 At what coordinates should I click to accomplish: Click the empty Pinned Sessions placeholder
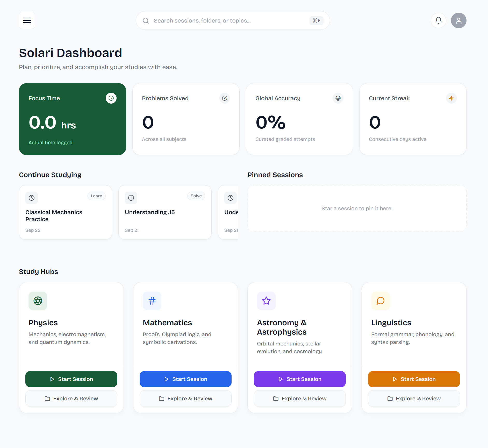pyautogui.click(x=357, y=208)
